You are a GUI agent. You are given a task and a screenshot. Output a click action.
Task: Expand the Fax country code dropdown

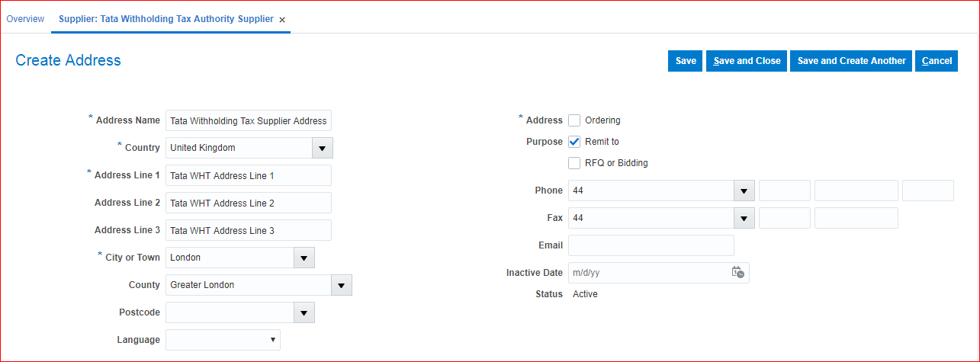coord(744,218)
